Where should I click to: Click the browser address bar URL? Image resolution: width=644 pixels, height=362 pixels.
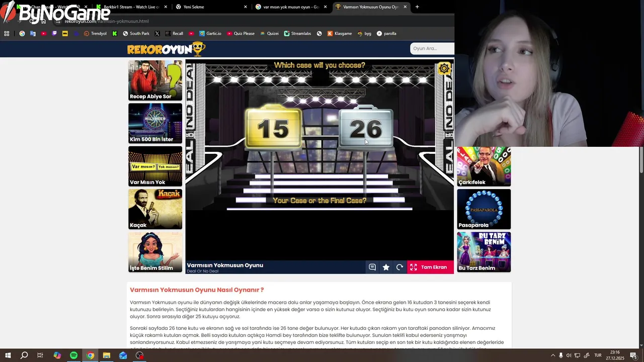coord(107,21)
